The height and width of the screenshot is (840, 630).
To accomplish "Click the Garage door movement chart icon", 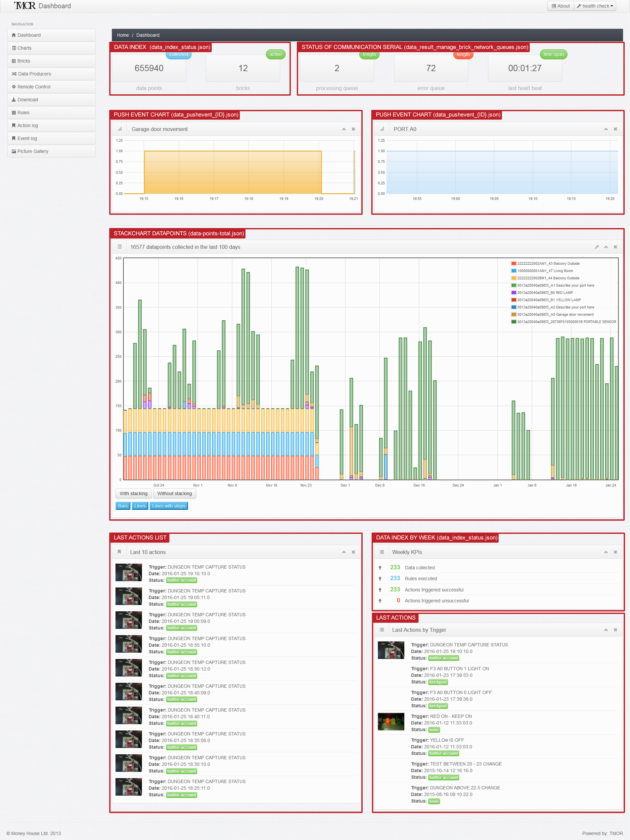I will pos(120,129).
